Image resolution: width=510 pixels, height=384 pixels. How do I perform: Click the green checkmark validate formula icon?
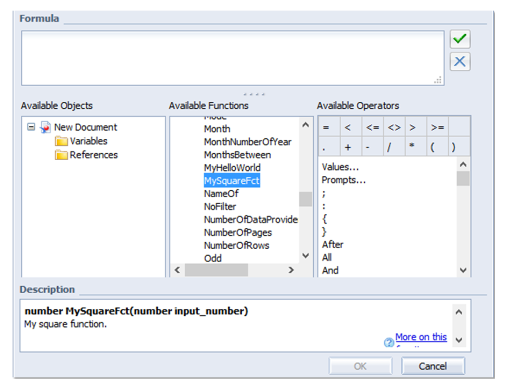460,39
